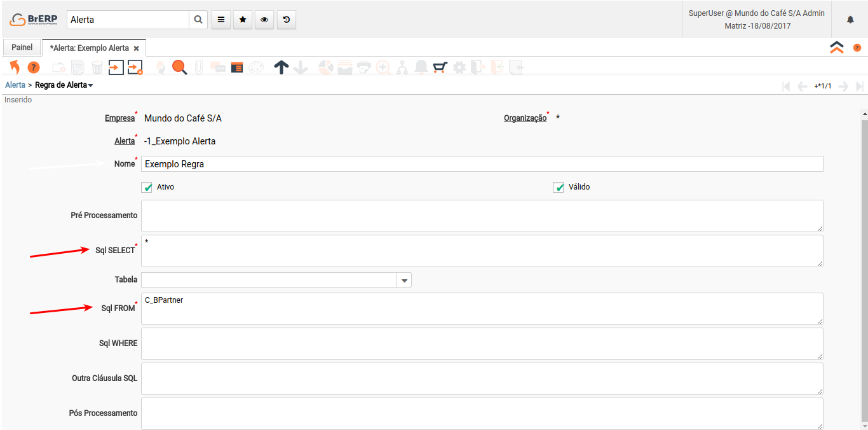The height and width of the screenshot is (430, 868).
Task: Click the detail record down-arrow icon
Action: pos(301,67)
